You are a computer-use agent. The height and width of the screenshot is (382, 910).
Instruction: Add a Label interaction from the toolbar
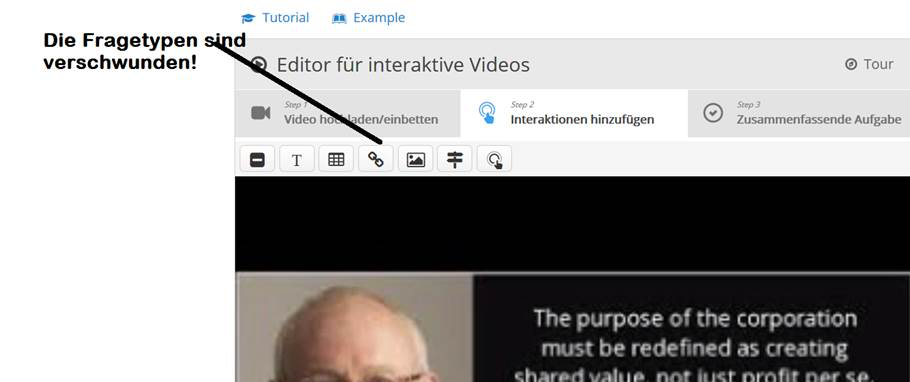[x=258, y=159]
